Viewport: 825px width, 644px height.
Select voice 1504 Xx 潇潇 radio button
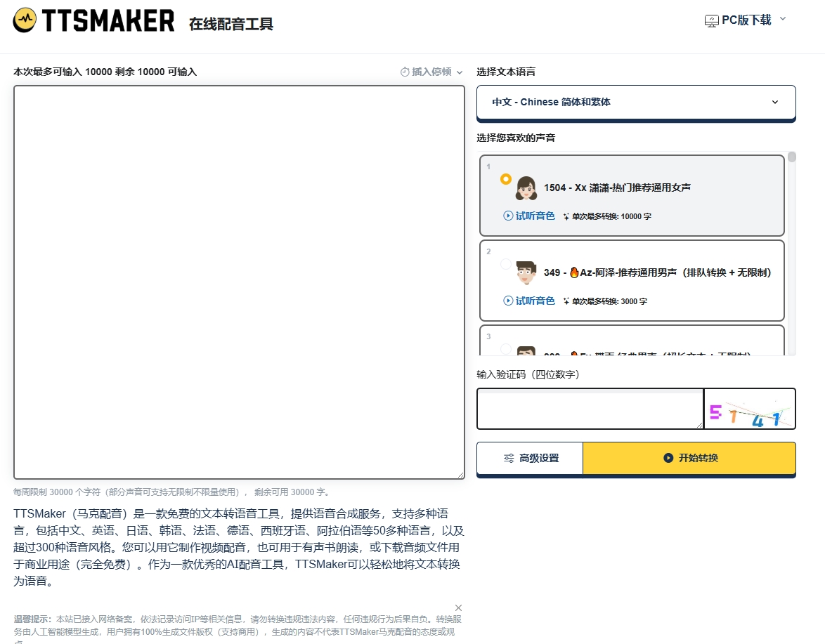click(506, 179)
